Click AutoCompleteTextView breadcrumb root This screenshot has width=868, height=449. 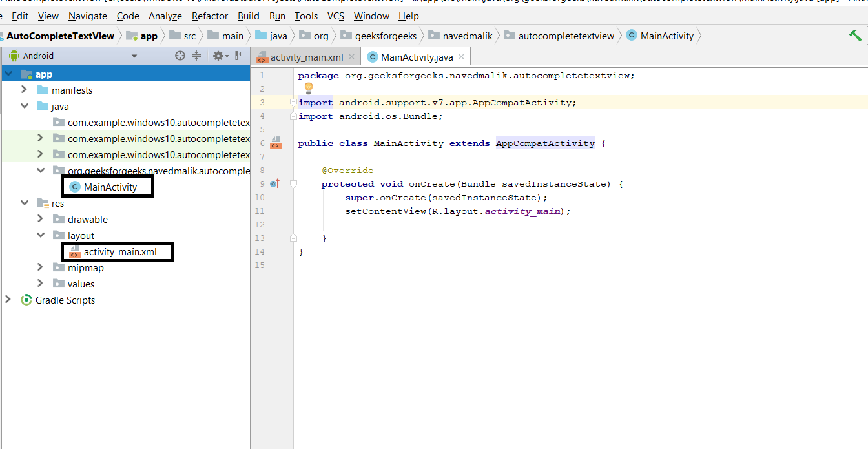[60, 36]
